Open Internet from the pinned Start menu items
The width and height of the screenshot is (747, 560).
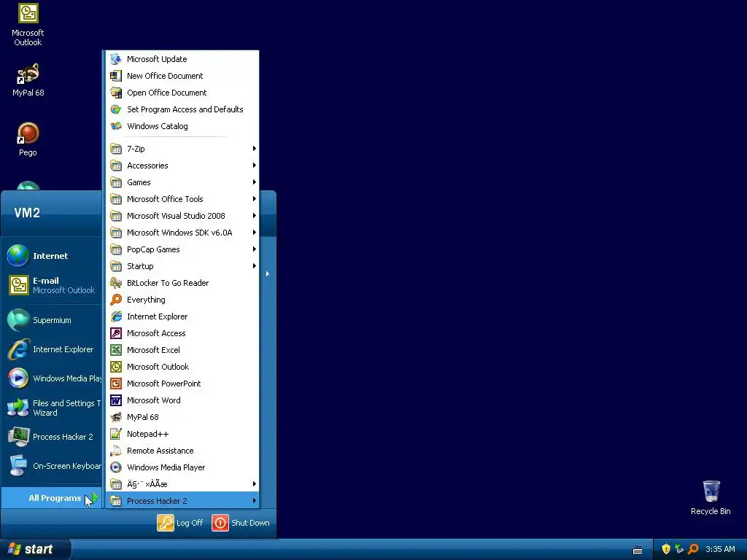pyautogui.click(x=52, y=256)
